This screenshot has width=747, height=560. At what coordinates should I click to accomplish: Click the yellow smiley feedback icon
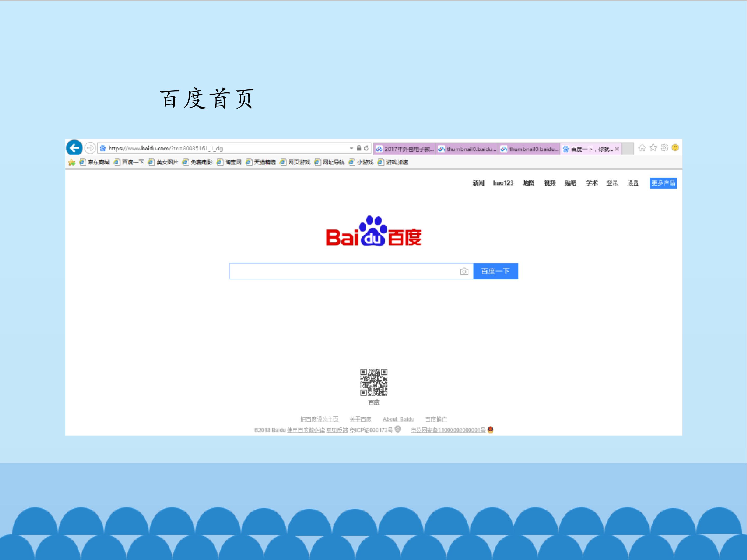(x=675, y=148)
